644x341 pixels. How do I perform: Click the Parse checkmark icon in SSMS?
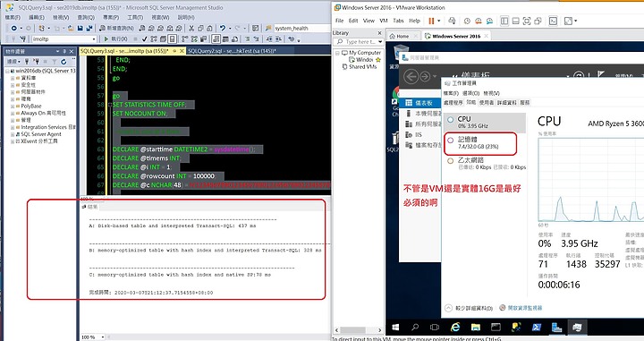click(x=145, y=39)
